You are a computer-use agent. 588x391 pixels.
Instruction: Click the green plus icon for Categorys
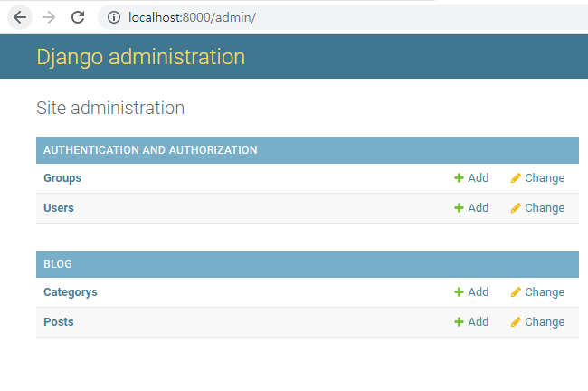459,292
